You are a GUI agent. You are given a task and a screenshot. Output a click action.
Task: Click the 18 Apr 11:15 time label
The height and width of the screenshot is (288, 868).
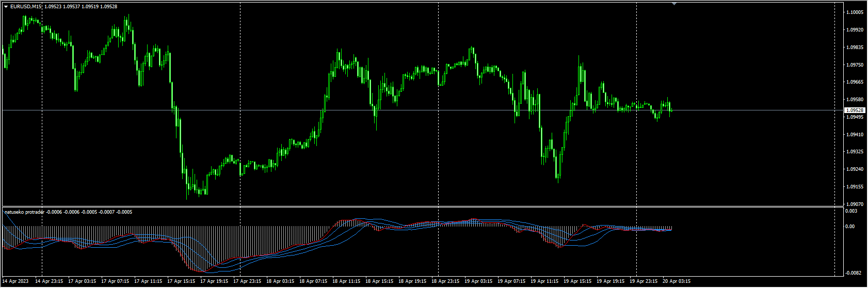point(346,281)
